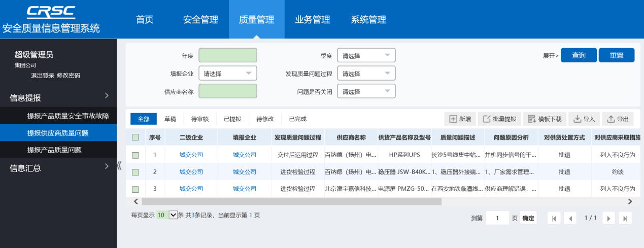Select the 待修改 status tab
The image size is (644, 248).
pos(265,119)
